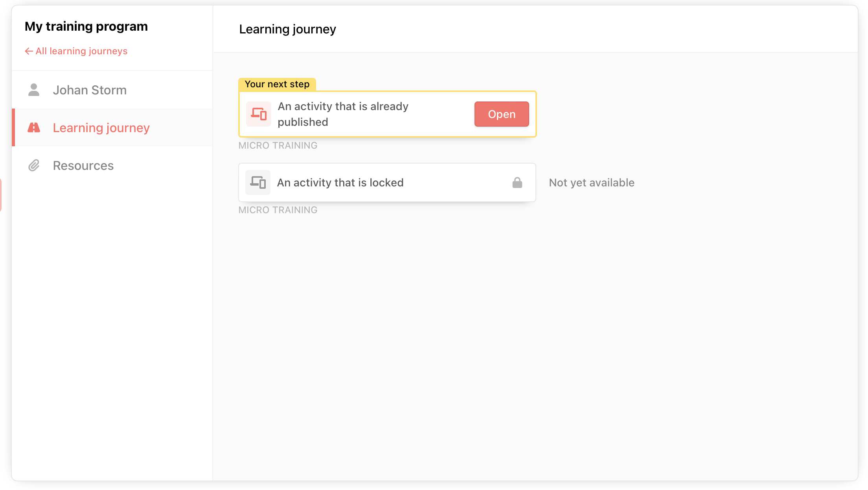This screenshot has width=868, height=490.
Task: Click the Learning journey page header title
Action: click(288, 29)
